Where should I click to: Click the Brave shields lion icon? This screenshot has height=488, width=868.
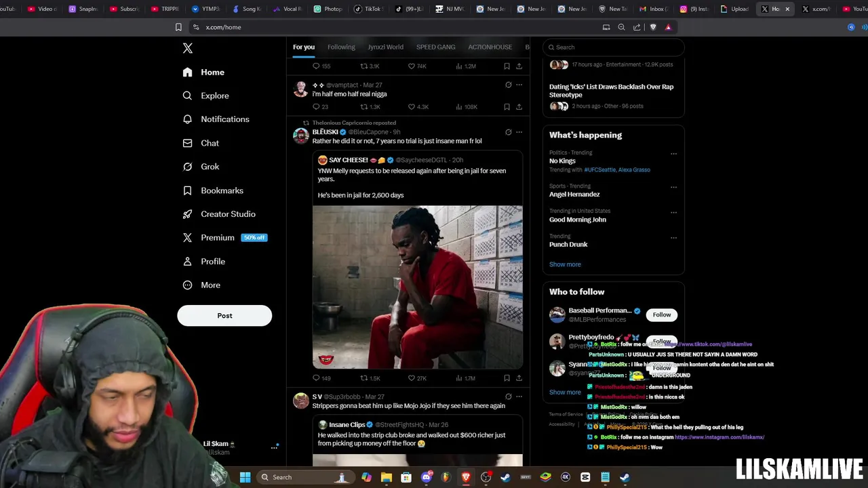(653, 27)
